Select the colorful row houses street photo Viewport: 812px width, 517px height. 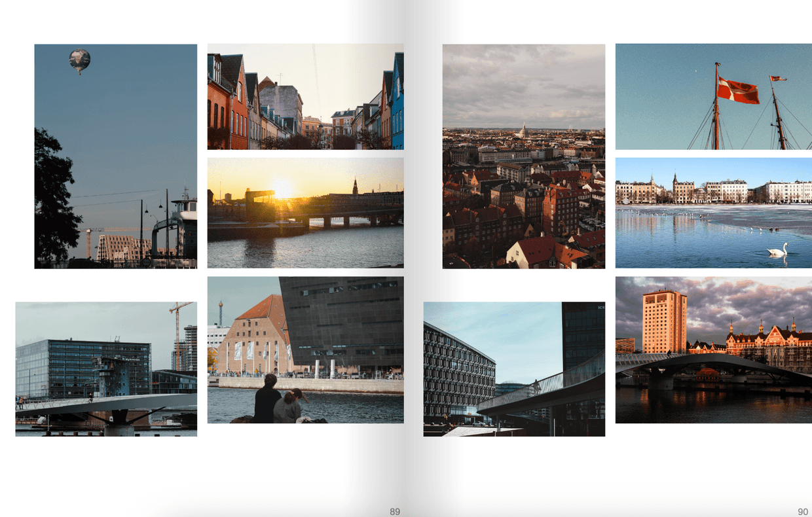tap(305, 97)
